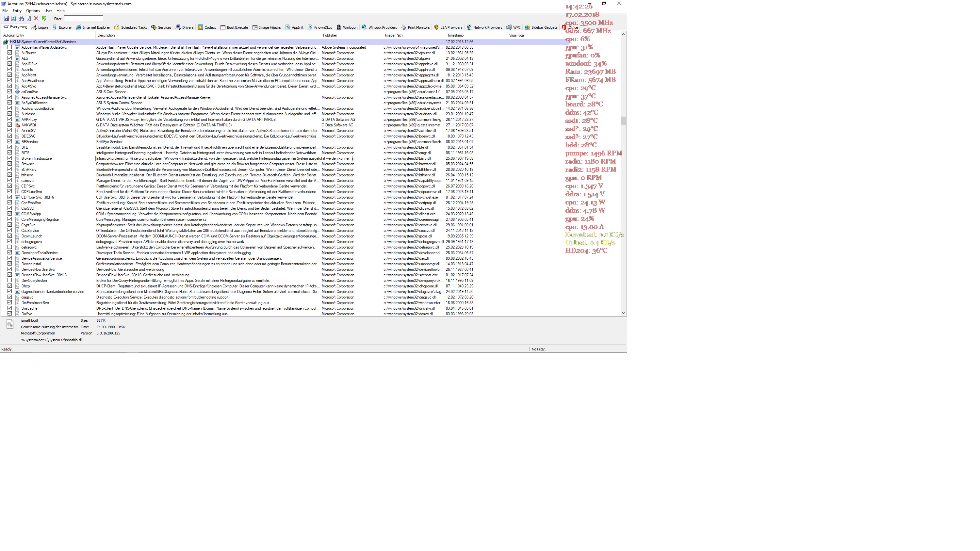The width and height of the screenshot is (980, 551).
Task: Click the ipnathlp.dll file icon in details pane
Action: click(10, 324)
